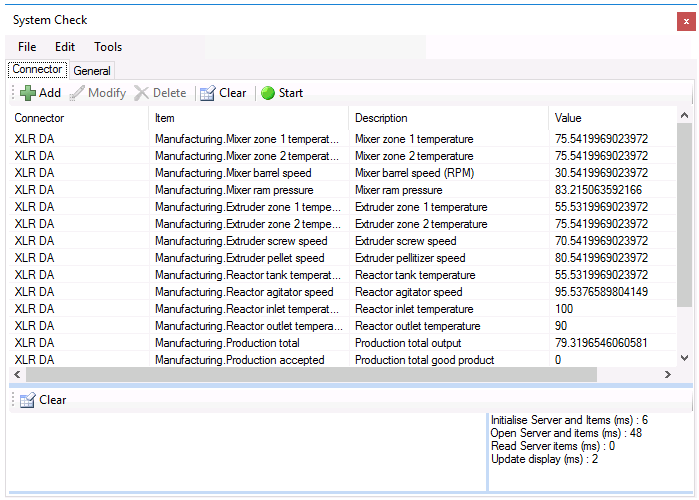Screen dimensions: 699x500
Task: Click the Clear icon in lower panel
Action: 28,400
